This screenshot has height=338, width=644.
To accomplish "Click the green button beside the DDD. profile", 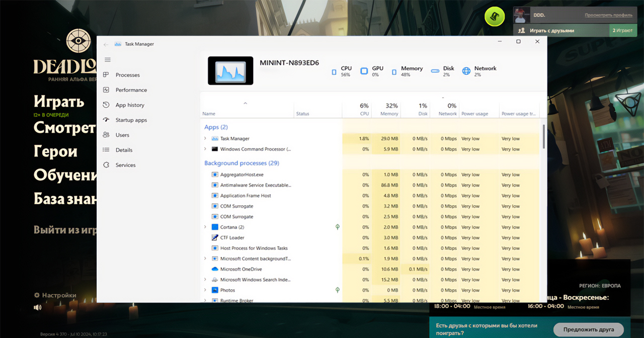I will 495,17.
